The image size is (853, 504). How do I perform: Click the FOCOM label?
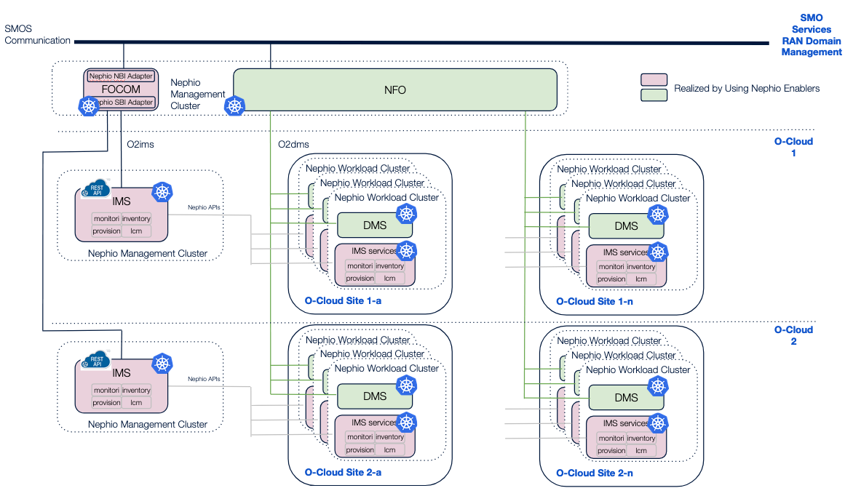point(121,89)
